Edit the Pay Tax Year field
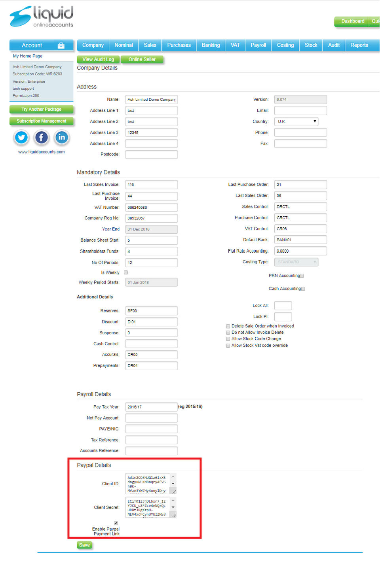Screen dimensions: 380x588 point(151,407)
